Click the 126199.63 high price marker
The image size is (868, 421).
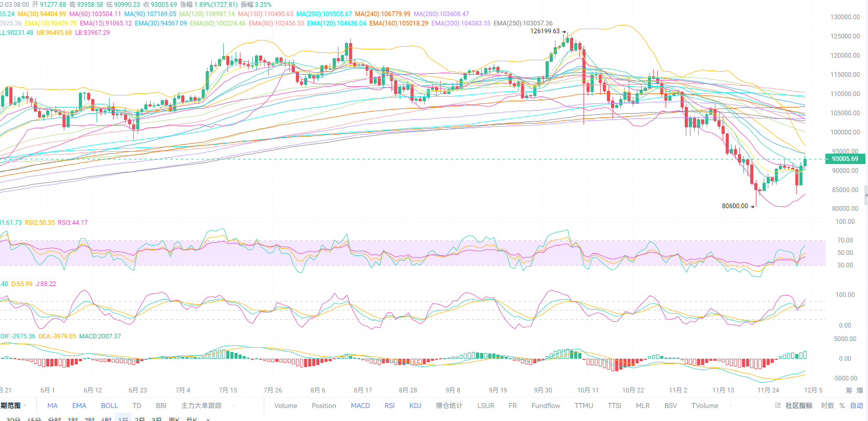coord(545,31)
